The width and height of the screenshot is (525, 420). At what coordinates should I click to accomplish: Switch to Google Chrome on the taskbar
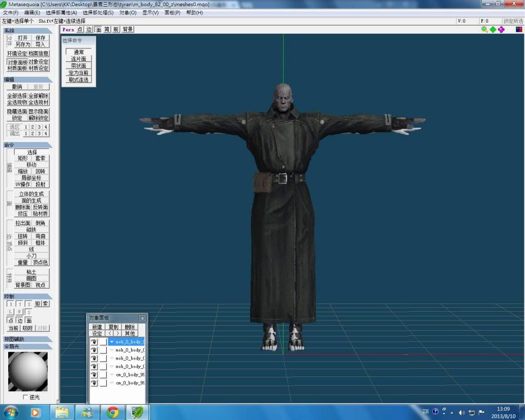pyautogui.click(x=113, y=412)
